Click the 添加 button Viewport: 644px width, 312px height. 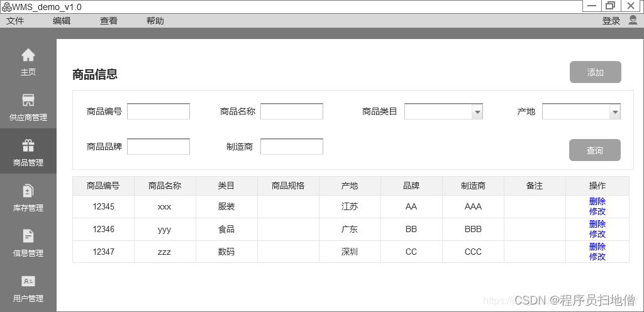pos(595,72)
